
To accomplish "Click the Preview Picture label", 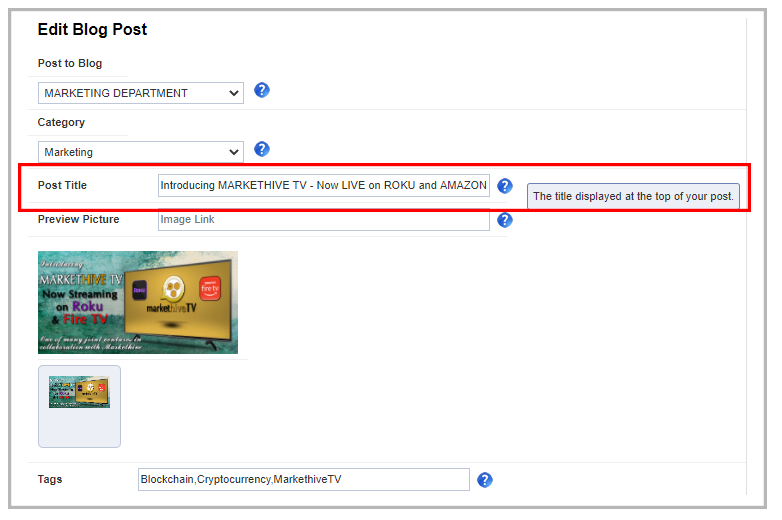I will [78, 219].
